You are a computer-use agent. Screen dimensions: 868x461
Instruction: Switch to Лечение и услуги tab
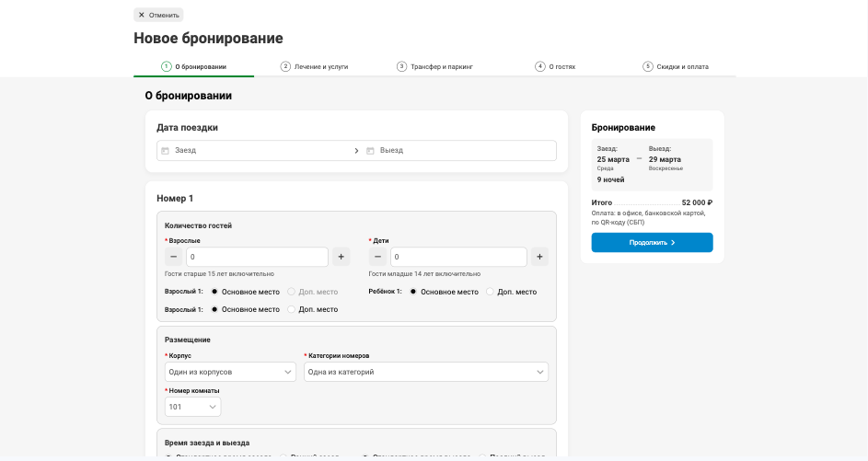coord(315,66)
